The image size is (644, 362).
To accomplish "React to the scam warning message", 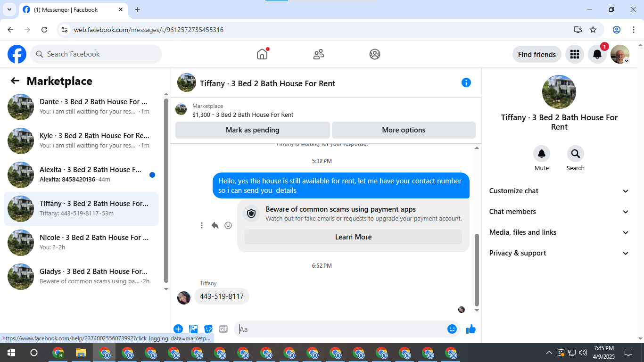I will pos(228,225).
